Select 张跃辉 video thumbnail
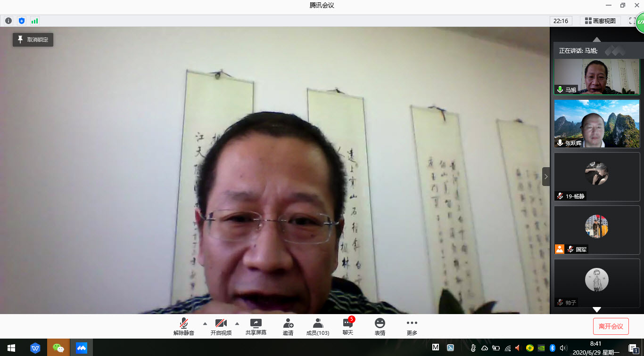Viewport: 644px width, 356px height. click(596, 124)
